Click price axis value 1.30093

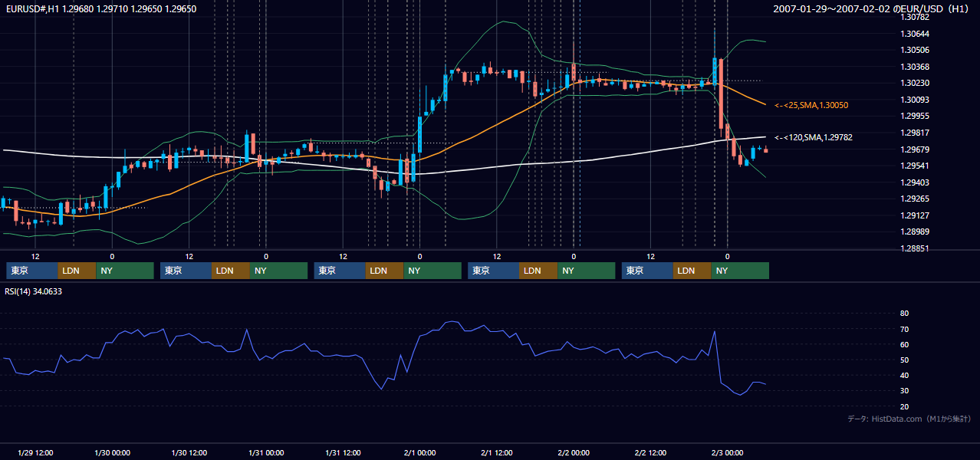click(x=914, y=100)
